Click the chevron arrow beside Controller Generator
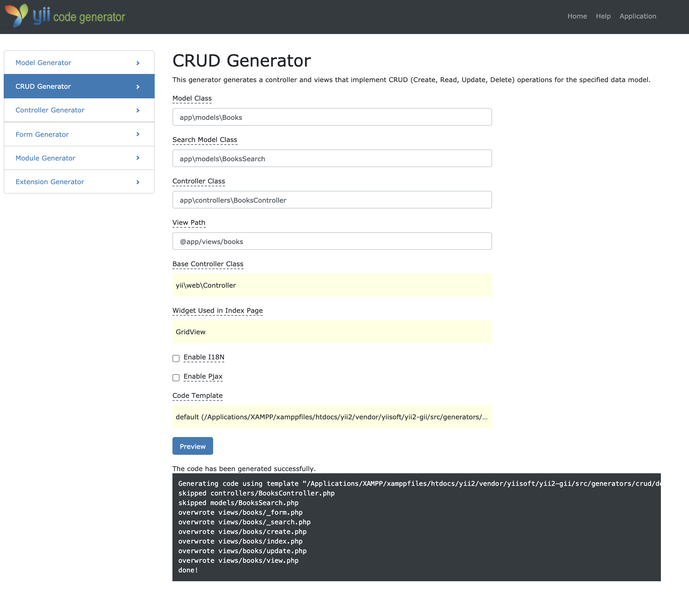The image size is (689, 616). pyautogui.click(x=138, y=111)
